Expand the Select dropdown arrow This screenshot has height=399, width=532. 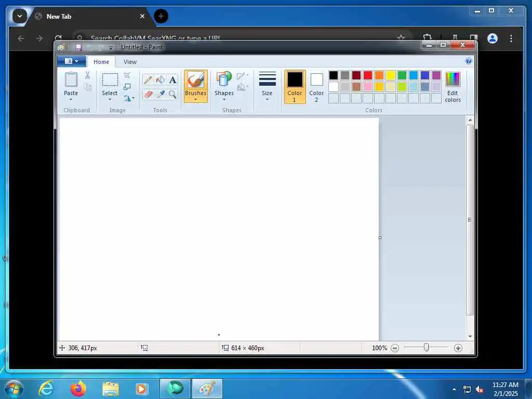110,99
